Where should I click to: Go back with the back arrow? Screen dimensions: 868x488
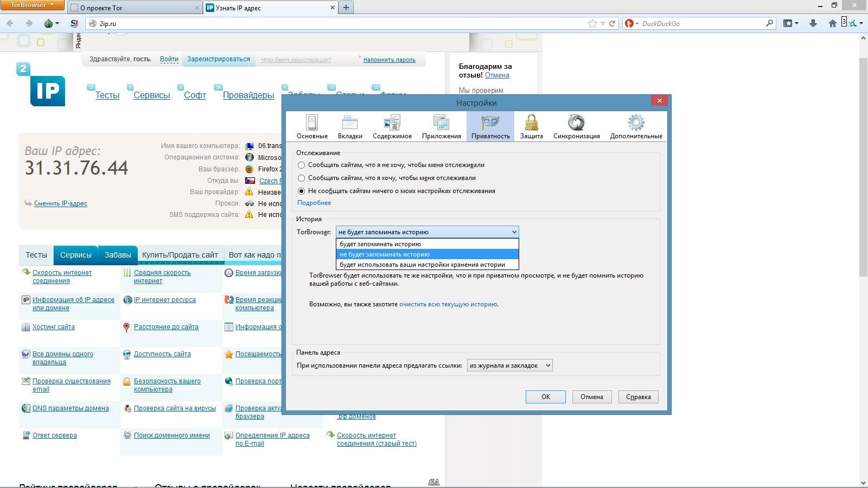click(10, 23)
